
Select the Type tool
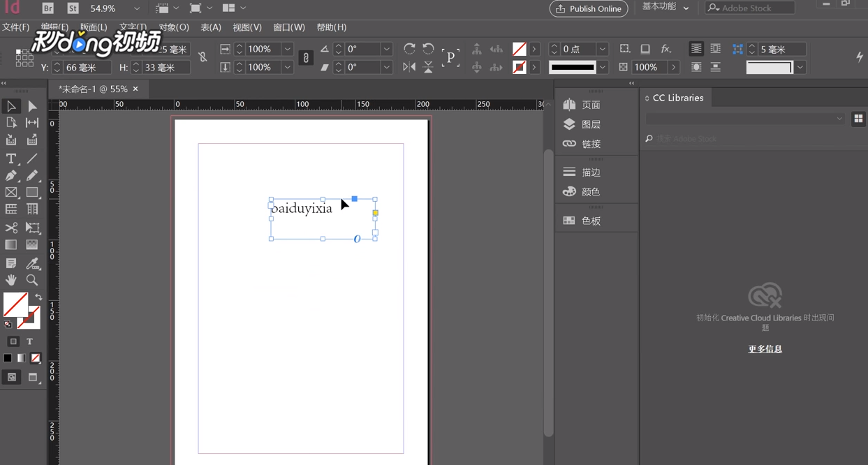pos(11,158)
